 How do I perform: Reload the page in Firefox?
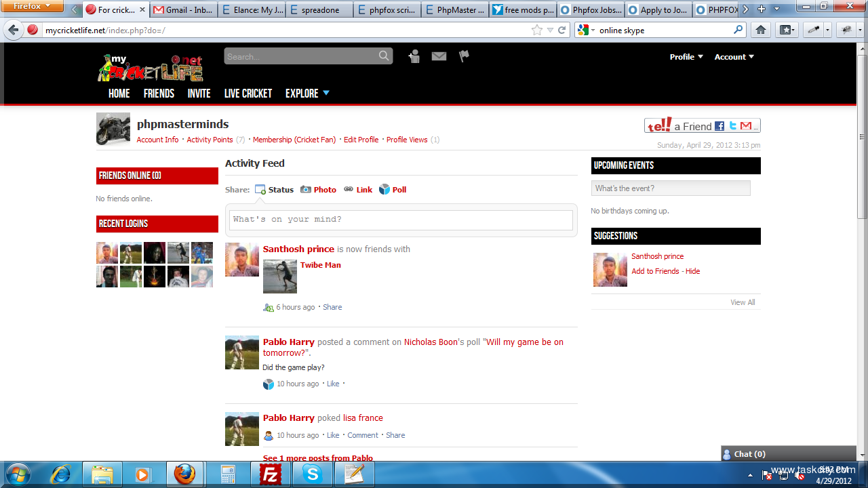click(561, 30)
